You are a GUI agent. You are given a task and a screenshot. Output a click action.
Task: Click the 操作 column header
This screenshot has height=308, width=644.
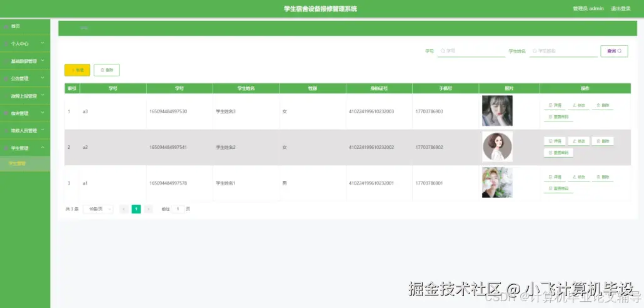(585, 88)
